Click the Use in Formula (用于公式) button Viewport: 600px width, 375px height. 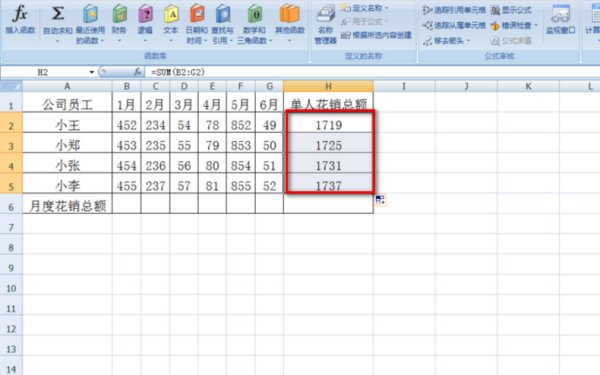pos(364,21)
